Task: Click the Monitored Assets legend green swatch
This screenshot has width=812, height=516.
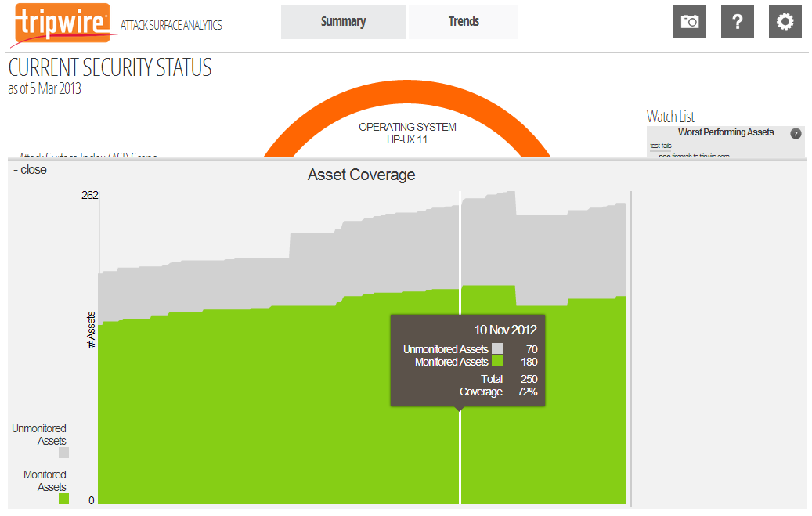Action: tap(63, 499)
